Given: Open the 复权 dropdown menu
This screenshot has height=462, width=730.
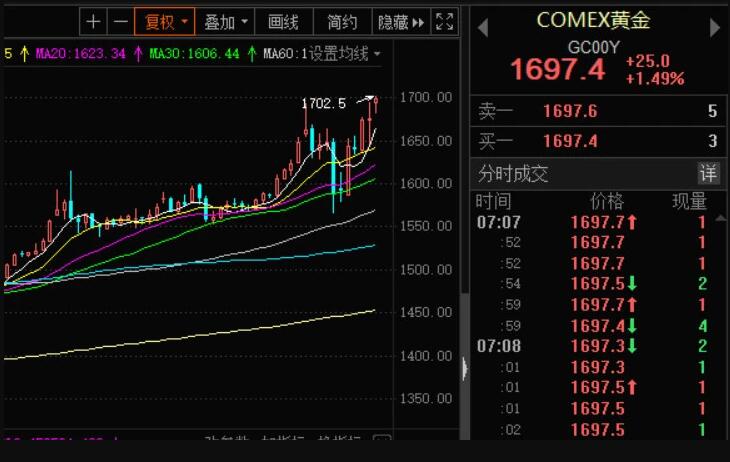Looking at the screenshot, I should (x=165, y=21).
